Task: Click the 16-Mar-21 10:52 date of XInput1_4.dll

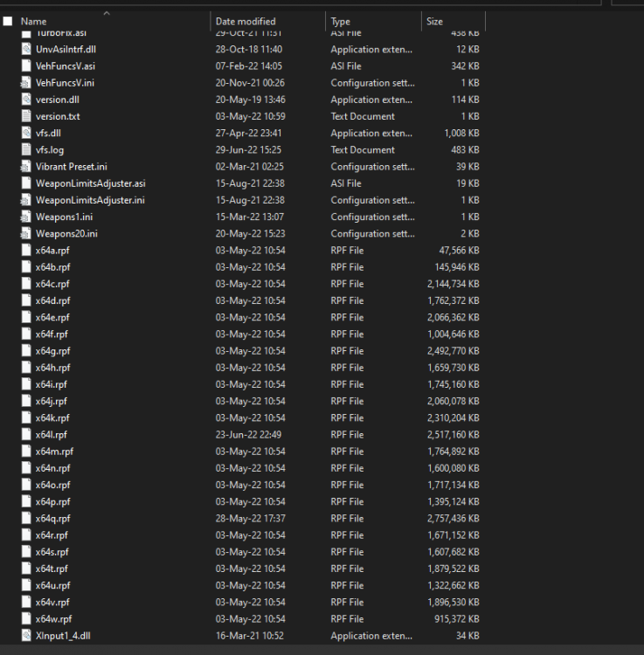Action: tap(250, 636)
